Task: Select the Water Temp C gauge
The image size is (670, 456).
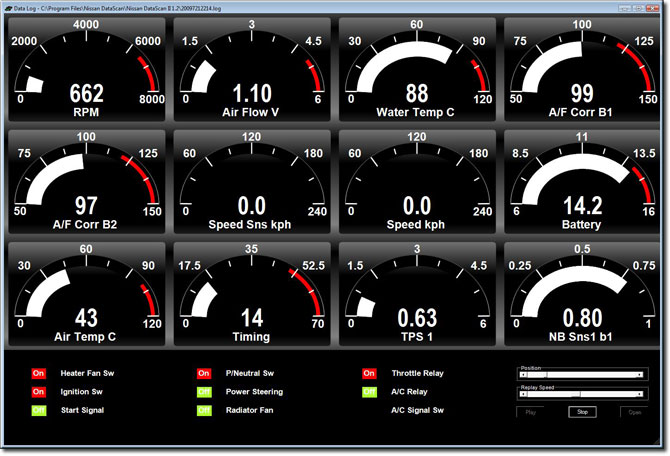Action: point(417,68)
